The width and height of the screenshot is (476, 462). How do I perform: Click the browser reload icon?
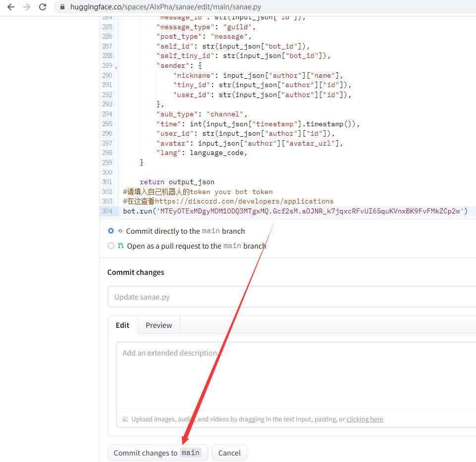[x=43, y=8]
